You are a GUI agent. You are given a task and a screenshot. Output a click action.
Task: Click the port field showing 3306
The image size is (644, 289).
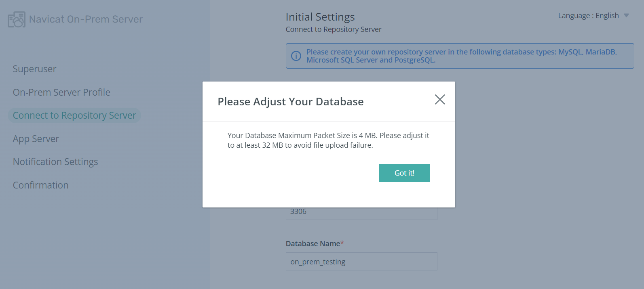361,212
